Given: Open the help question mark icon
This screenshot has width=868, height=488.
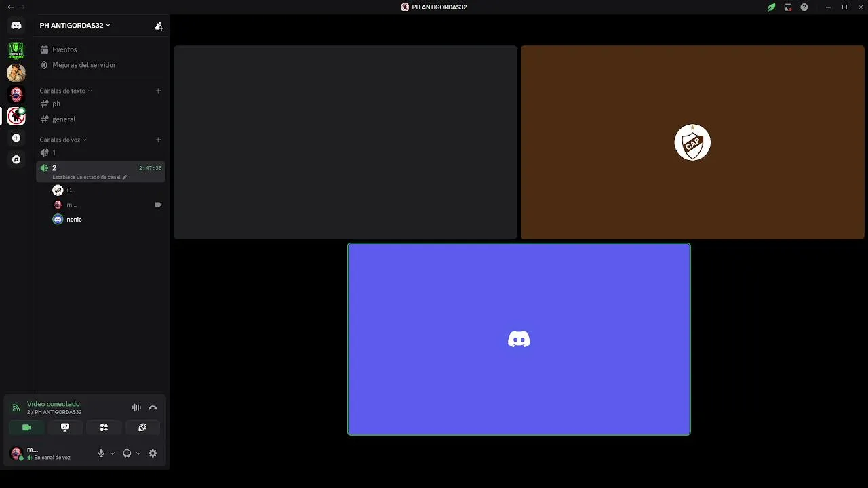Looking at the screenshot, I should point(804,7).
